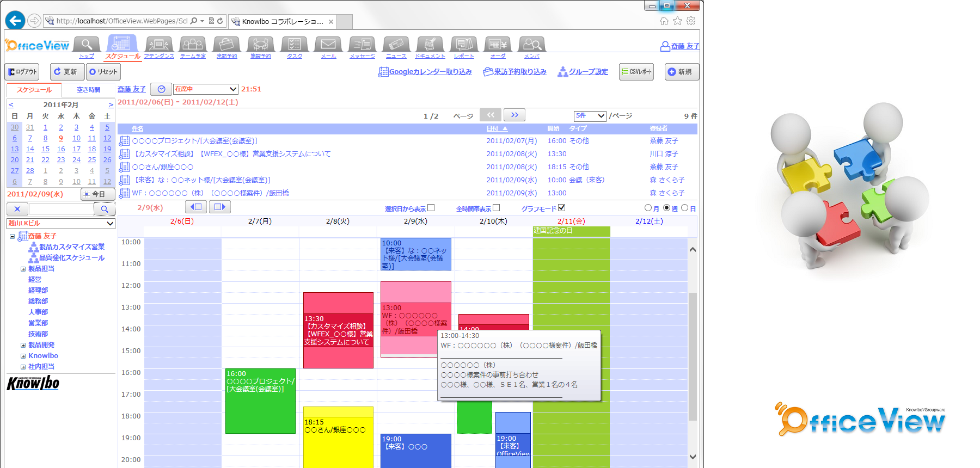Screen dimensions: 980x468
Task: Uncheck グラフモード checkbox
Action: [x=562, y=208]
